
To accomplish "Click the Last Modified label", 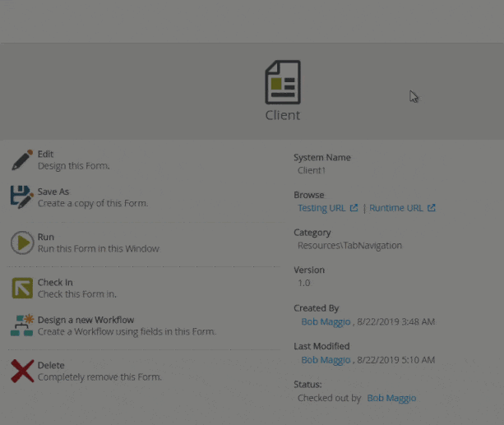I will coord(321,346).
